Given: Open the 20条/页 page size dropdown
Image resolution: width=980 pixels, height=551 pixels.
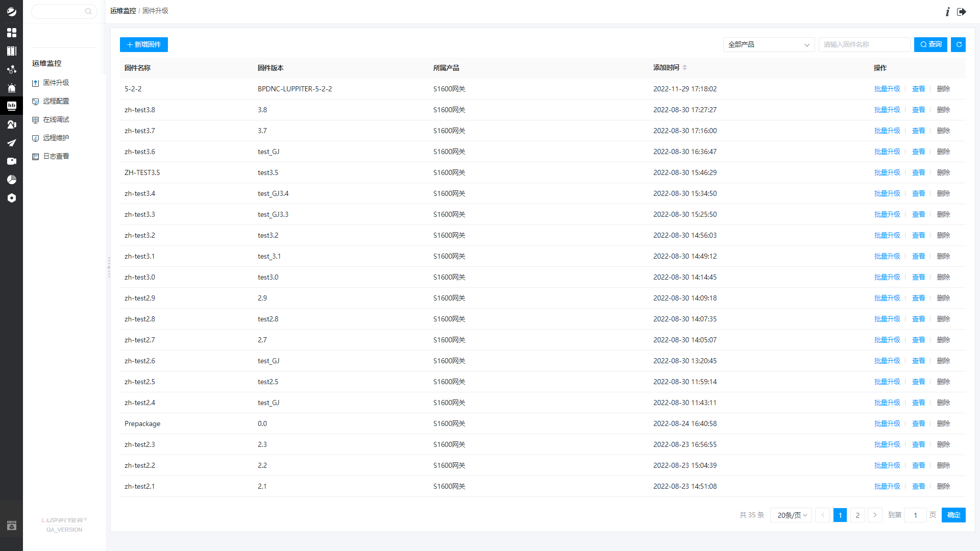Looking at the screenshot, I should point(791,515).
